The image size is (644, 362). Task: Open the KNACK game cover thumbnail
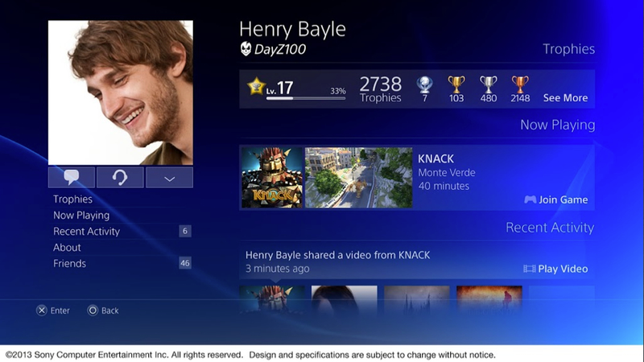[x=272, y=177]
